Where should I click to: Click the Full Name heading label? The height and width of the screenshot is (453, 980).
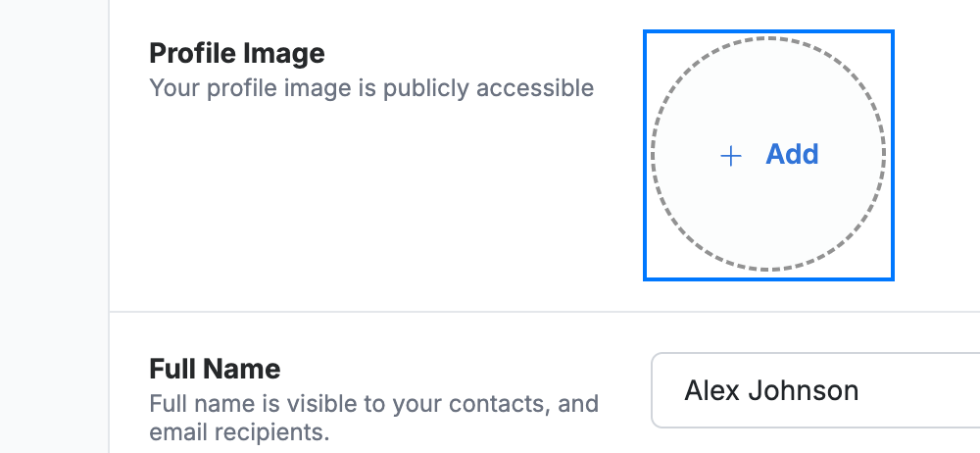click(x=215, y=369)
